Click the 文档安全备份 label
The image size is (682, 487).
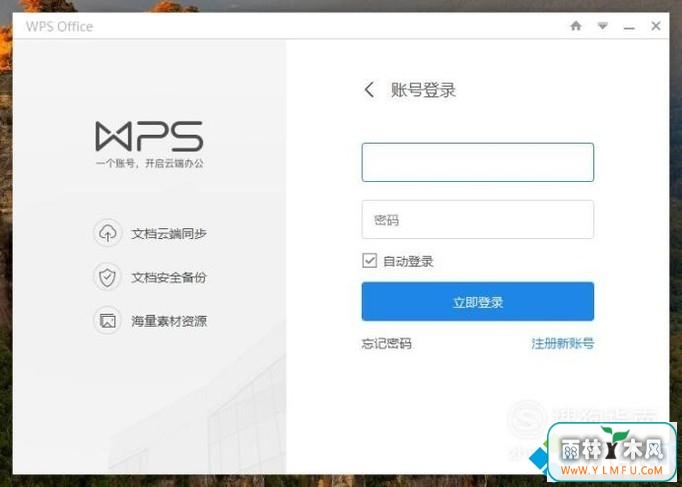tap(169, 277)
